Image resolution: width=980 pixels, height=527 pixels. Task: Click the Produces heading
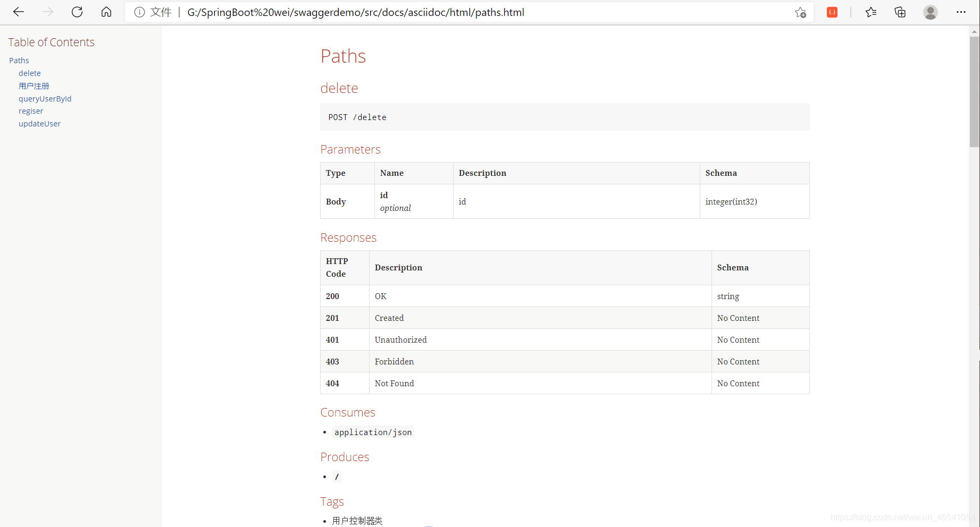coord(345,457)
